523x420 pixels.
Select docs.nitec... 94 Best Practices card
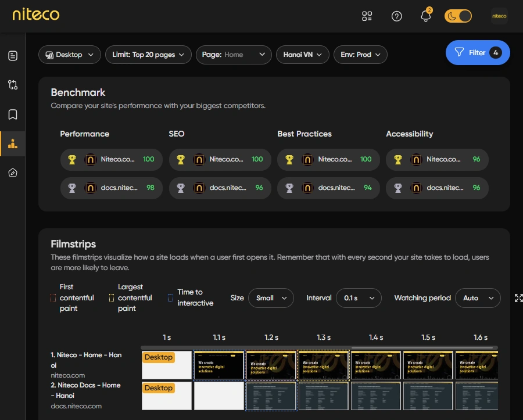[328, 188]
